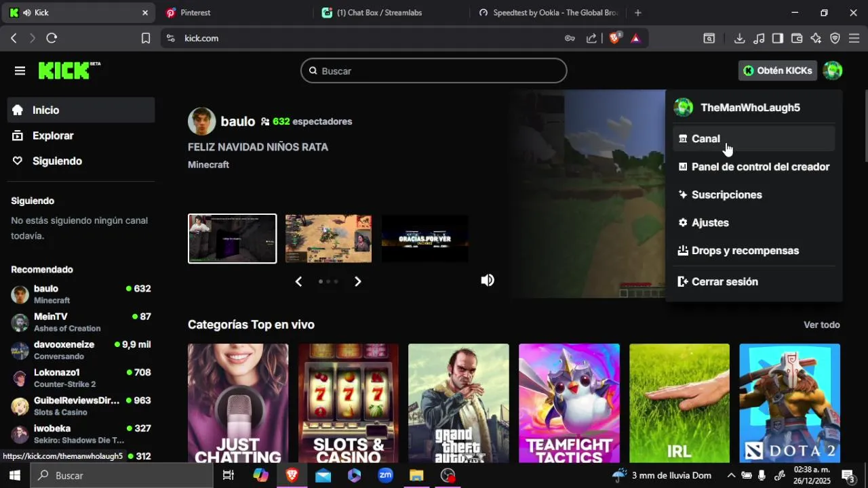Focus the Buscar search field on Kick
The height and width of the screenshot is (488, 868).
click(434, 70)
